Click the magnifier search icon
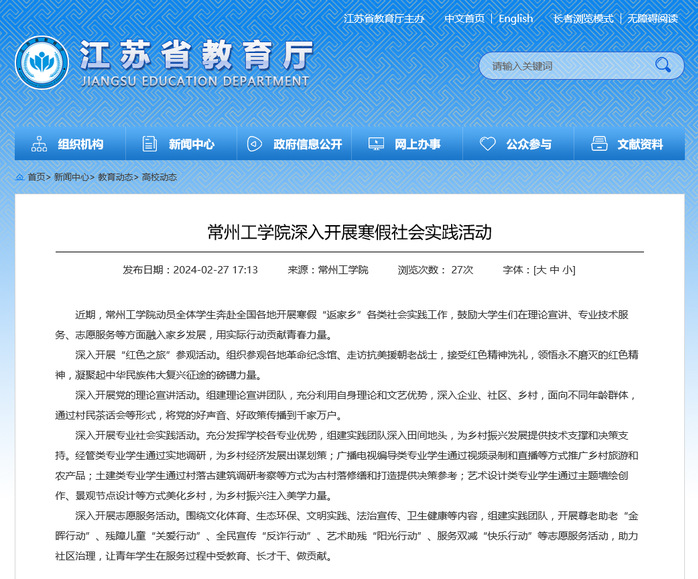This screenshot has width=698, height=579. click(x=662, y=66)
